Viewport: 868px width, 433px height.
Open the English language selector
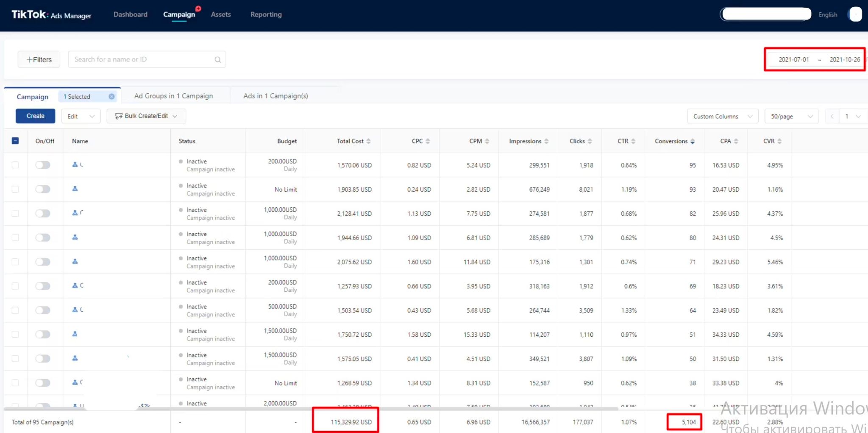pos(828,15)
